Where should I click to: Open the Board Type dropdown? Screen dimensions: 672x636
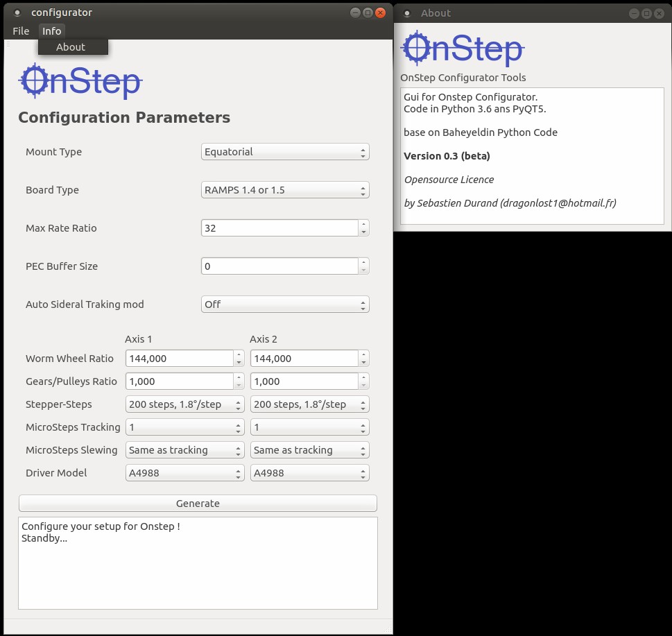pyautogui.click(x=285, y=190)
